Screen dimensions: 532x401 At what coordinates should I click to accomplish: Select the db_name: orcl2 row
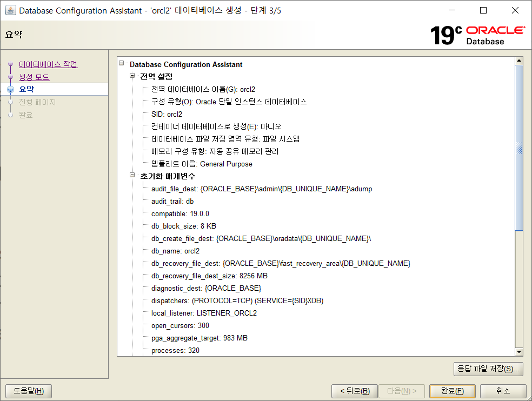(x=175, y=251)
